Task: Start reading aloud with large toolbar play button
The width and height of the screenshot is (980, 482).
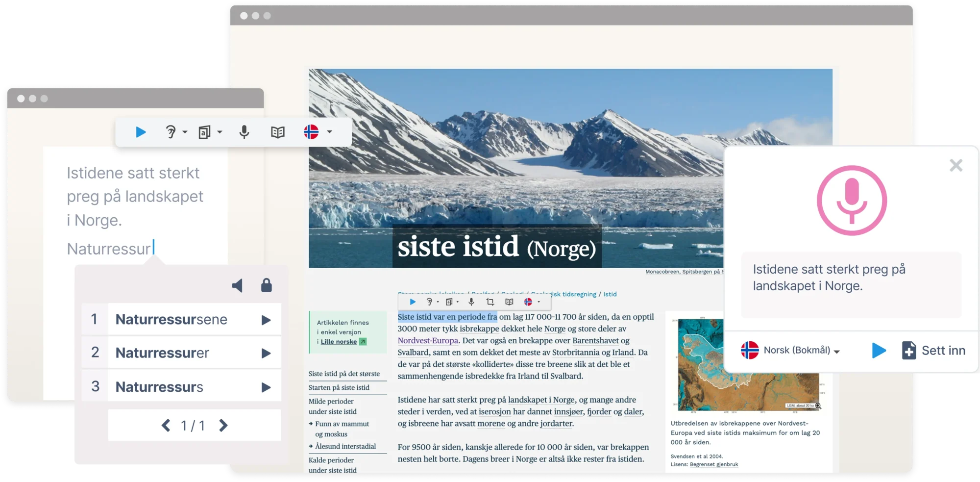Action: pos(141,132)
